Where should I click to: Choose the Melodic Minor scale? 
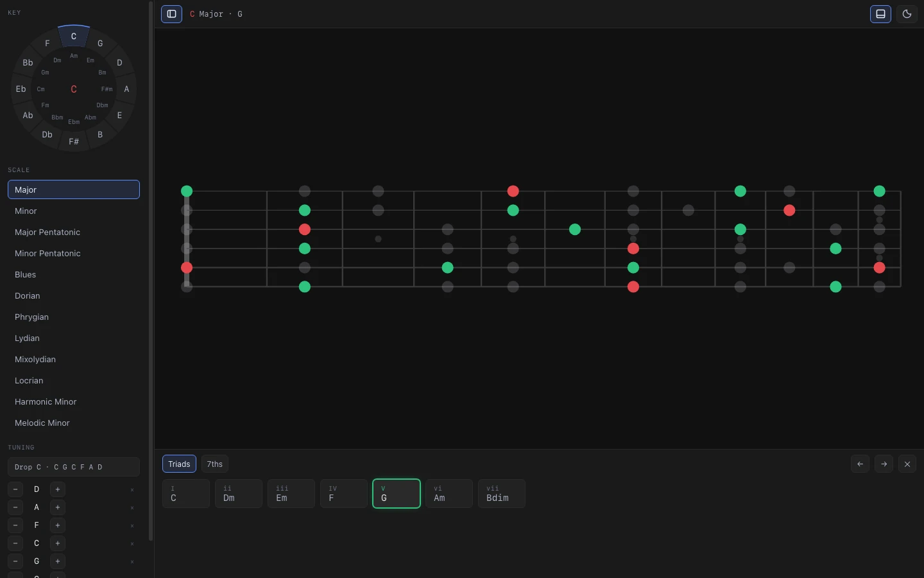74,423
